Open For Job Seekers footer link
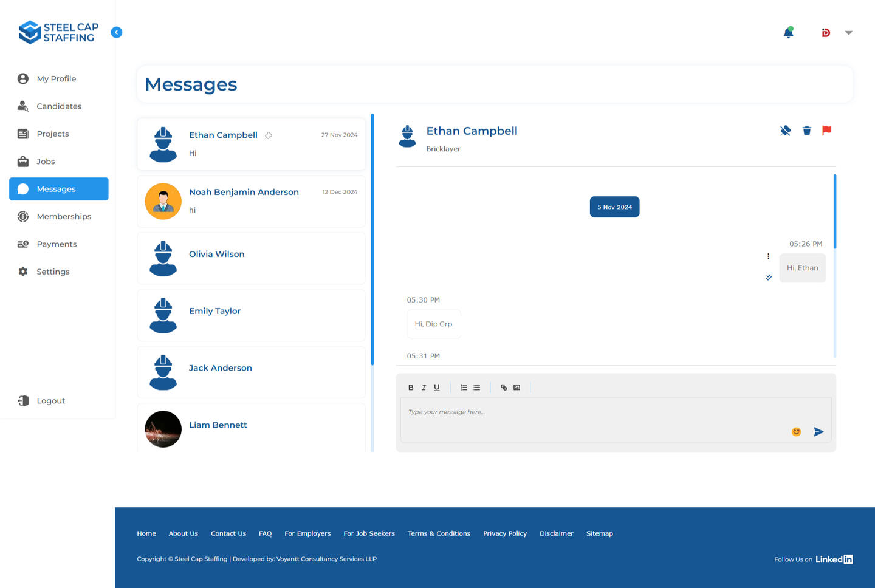Image resolution: width=875 pixels, height=588 pixels. coord(369,533)
